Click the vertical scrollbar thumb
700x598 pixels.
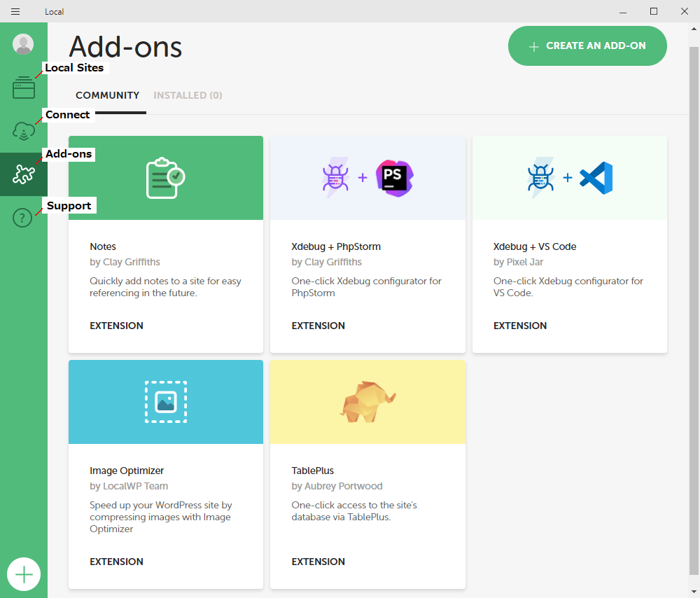(x=694, y=310)
